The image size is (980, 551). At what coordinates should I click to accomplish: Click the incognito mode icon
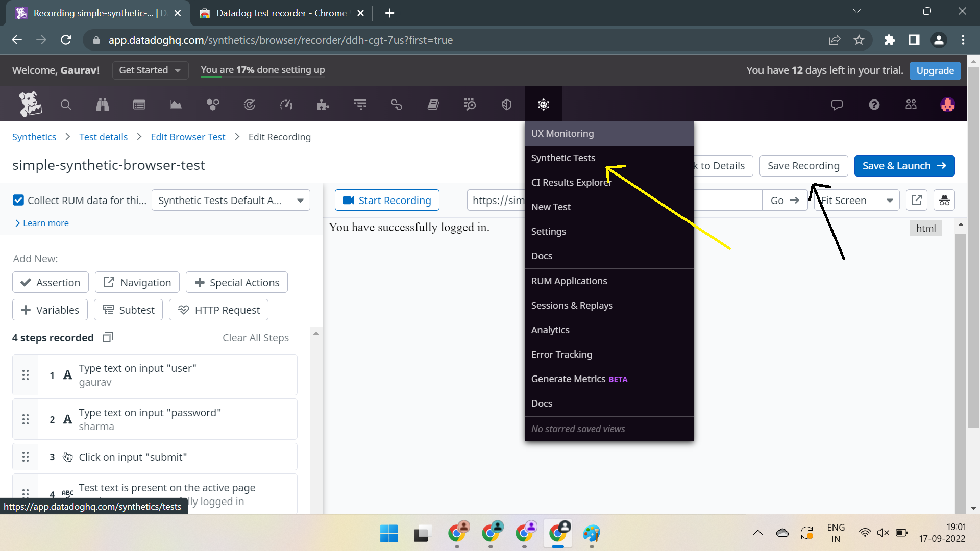(x=944, y=200)
